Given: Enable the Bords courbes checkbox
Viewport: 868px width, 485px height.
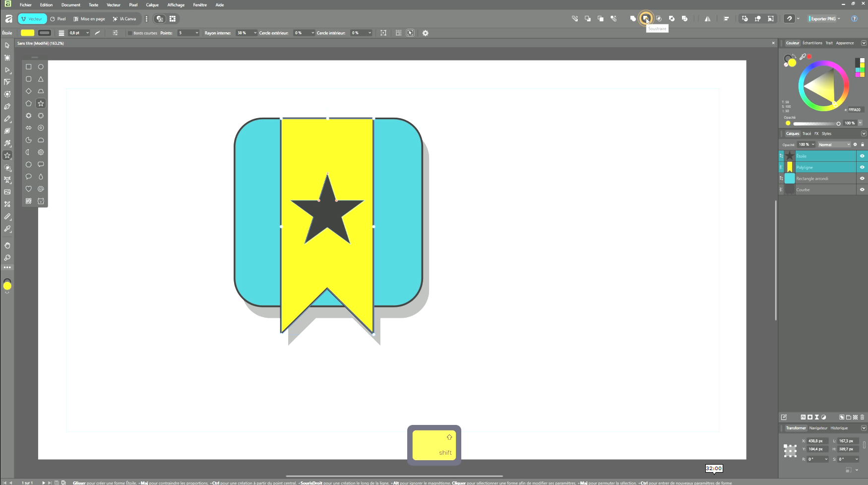Looking at the screenshot, I should (x=130, y=33).
